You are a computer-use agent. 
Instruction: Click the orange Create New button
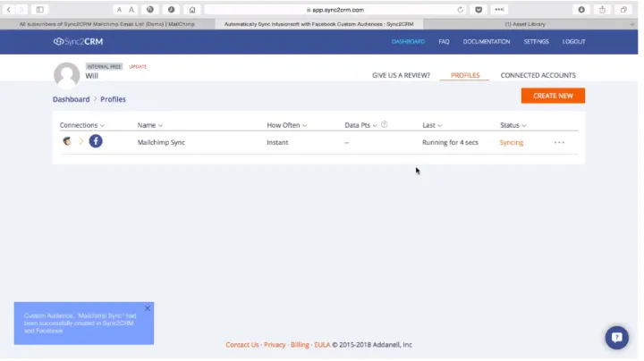[553, 96]
